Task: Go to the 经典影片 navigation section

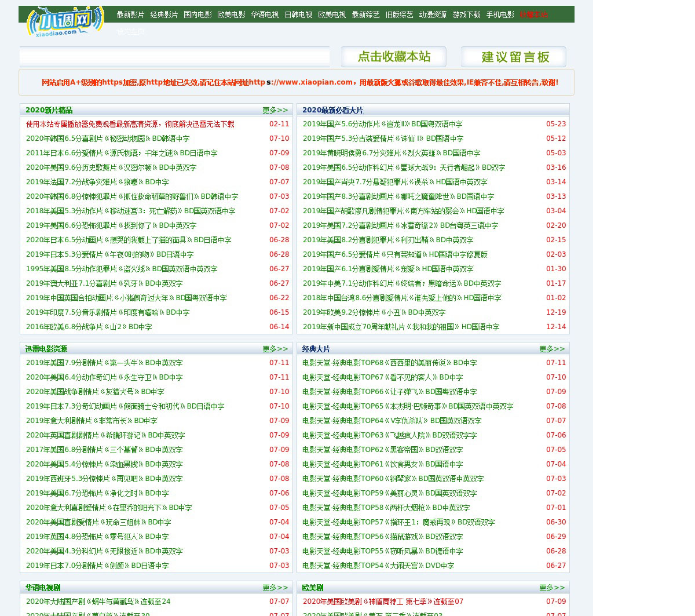Action: click(x=164, y=14)
